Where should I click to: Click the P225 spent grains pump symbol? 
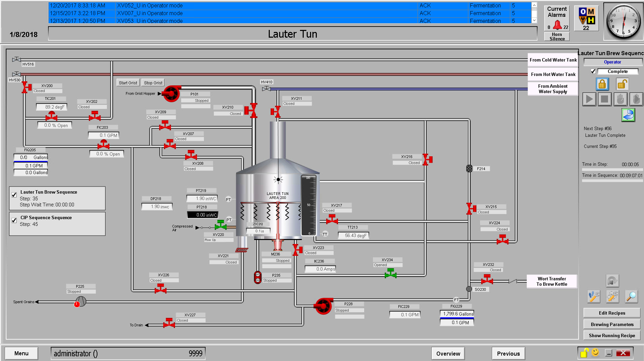[x=80, y=302]
